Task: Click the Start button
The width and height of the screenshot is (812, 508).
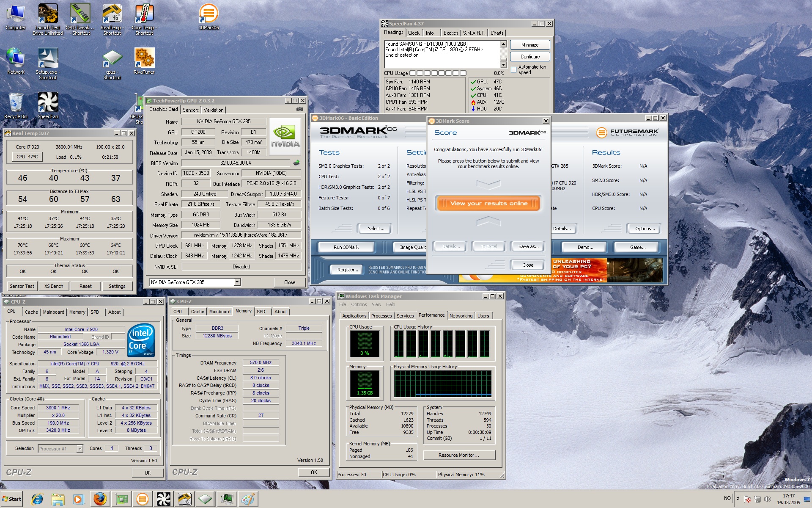Action: point(12,500)
